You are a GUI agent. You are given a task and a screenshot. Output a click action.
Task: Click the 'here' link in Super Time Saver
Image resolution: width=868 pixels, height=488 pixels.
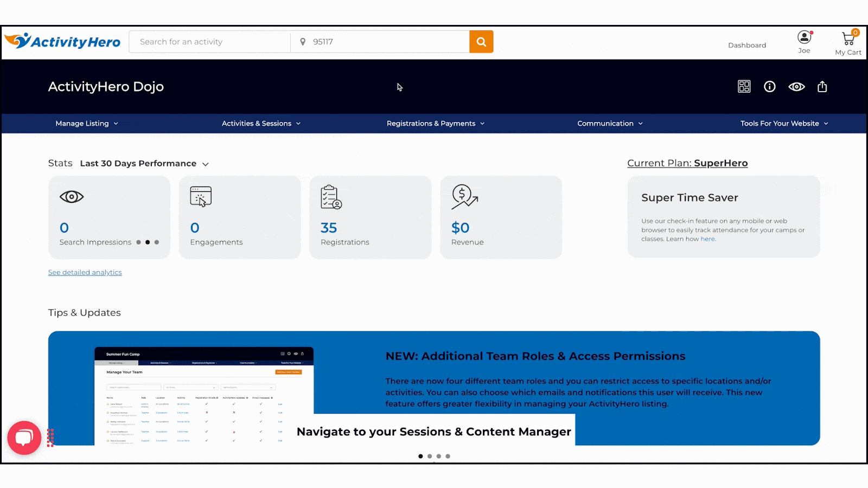707,239
